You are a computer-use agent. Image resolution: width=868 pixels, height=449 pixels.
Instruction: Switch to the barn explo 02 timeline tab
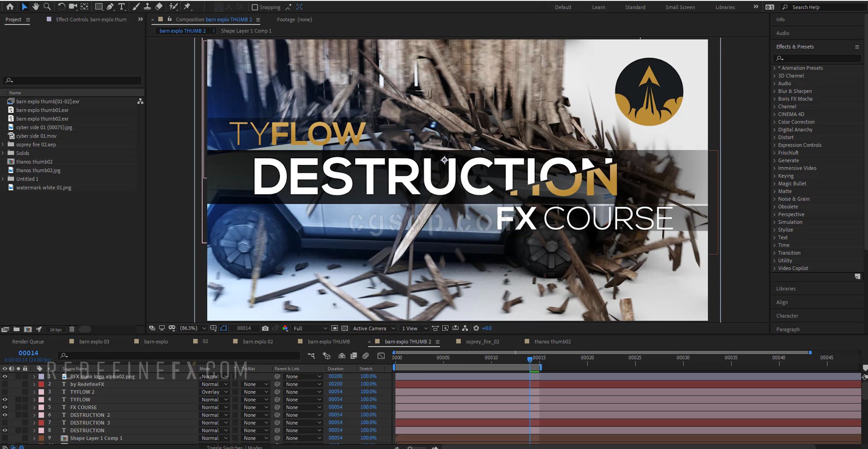click(258, 342)
